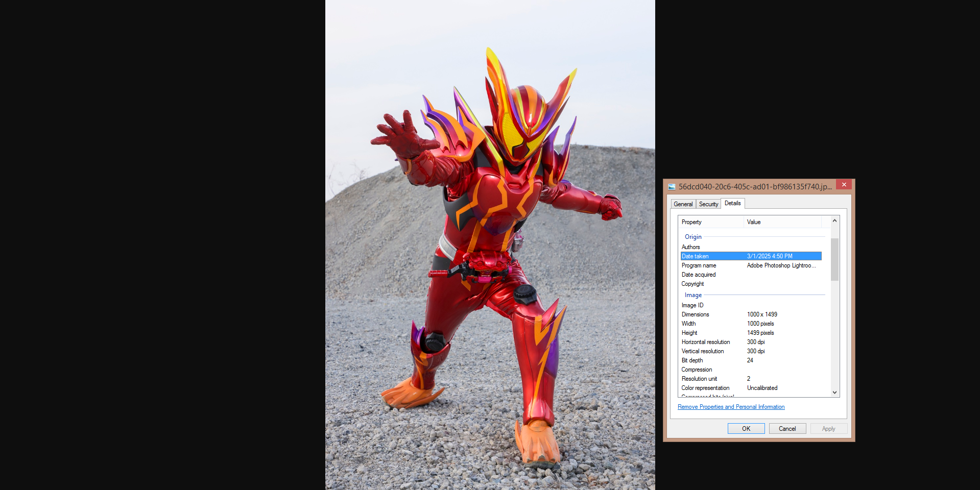The image size is (980, 490).
Task: Select the Dimensions property row
Action: (751, 314)
